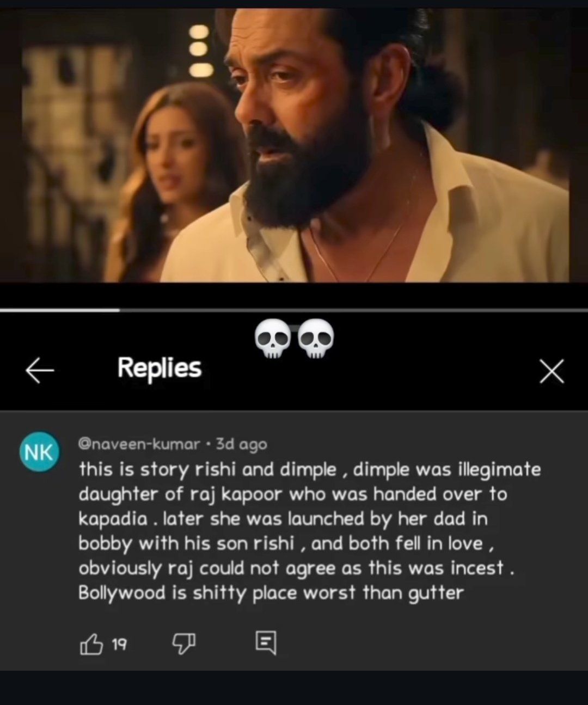Click the unplayed part of the progress bar

(354, 310)
